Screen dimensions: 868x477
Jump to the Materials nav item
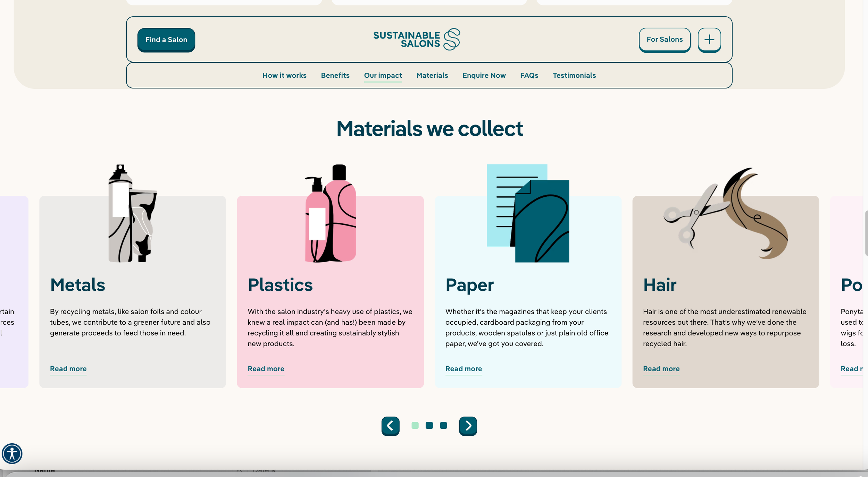[x=432, y=75]
